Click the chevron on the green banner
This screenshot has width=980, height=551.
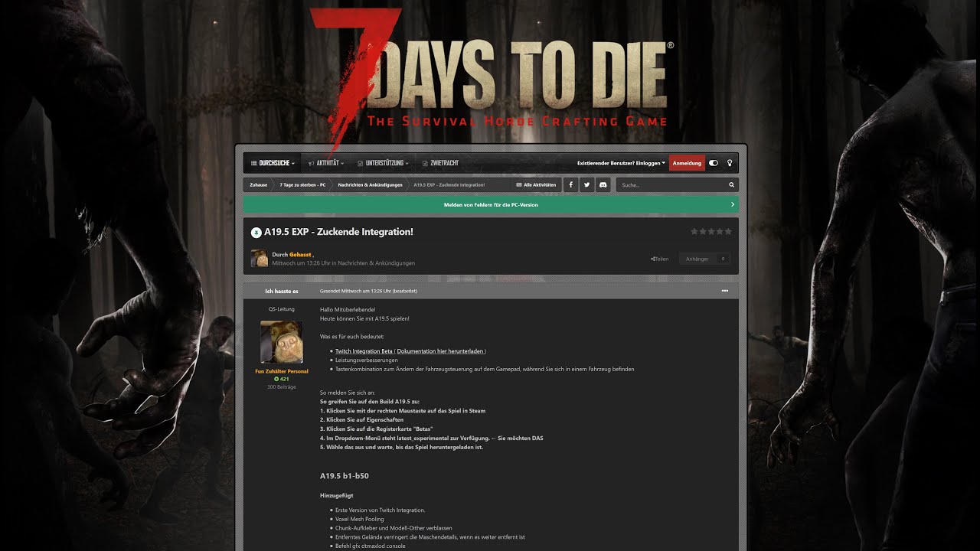733,205
